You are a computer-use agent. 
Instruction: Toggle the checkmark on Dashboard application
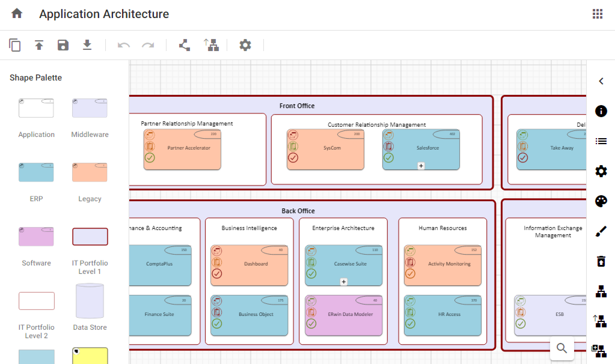(217, 274)
